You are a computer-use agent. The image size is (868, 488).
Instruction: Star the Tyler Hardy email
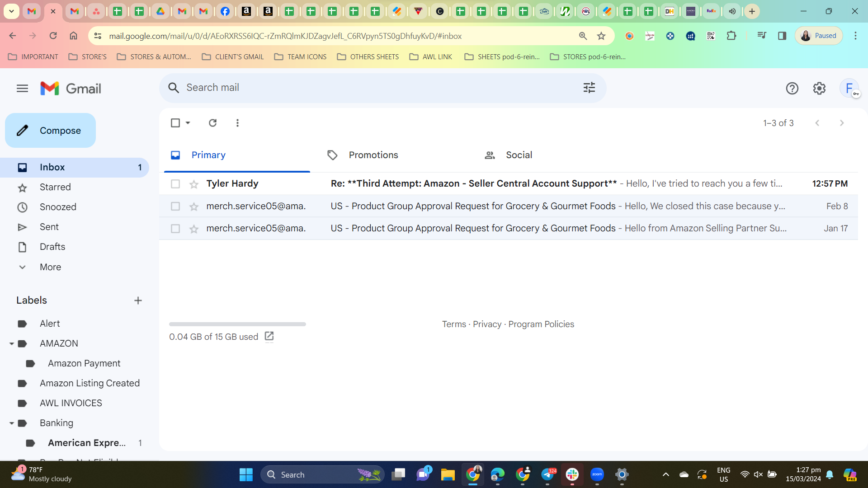coord(194,184)
